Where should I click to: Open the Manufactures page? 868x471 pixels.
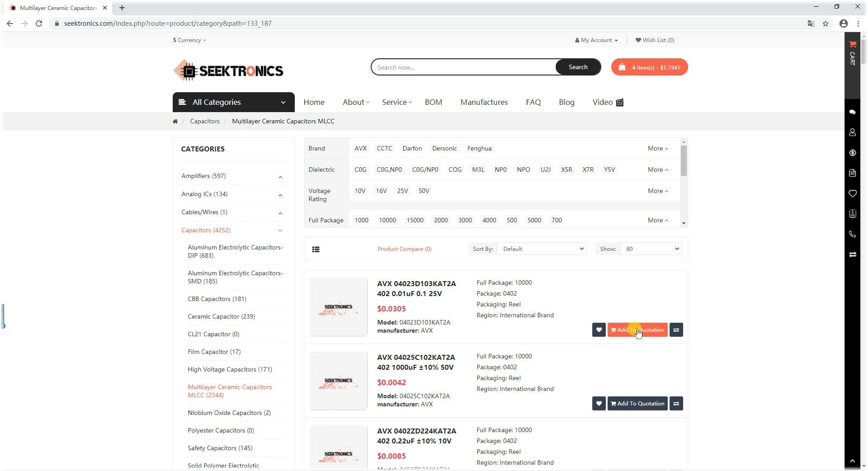[484, 102]
